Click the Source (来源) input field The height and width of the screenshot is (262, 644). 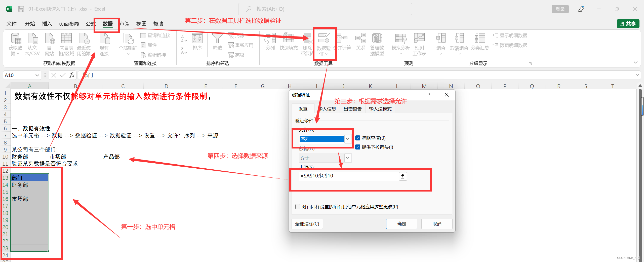coord(349,176)
